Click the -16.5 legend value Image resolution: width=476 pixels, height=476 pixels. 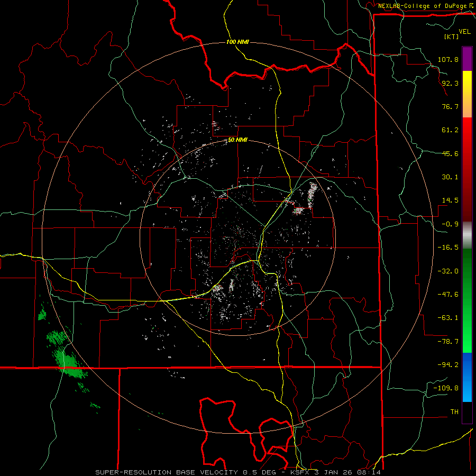coord(448,248)
